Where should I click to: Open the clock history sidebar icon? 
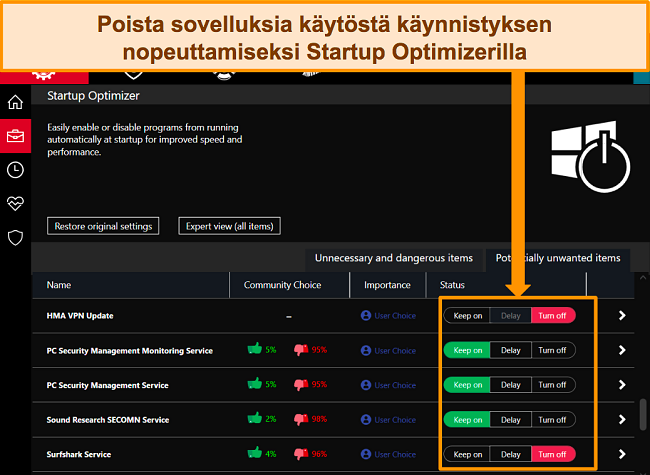click(x=15, y=170)
